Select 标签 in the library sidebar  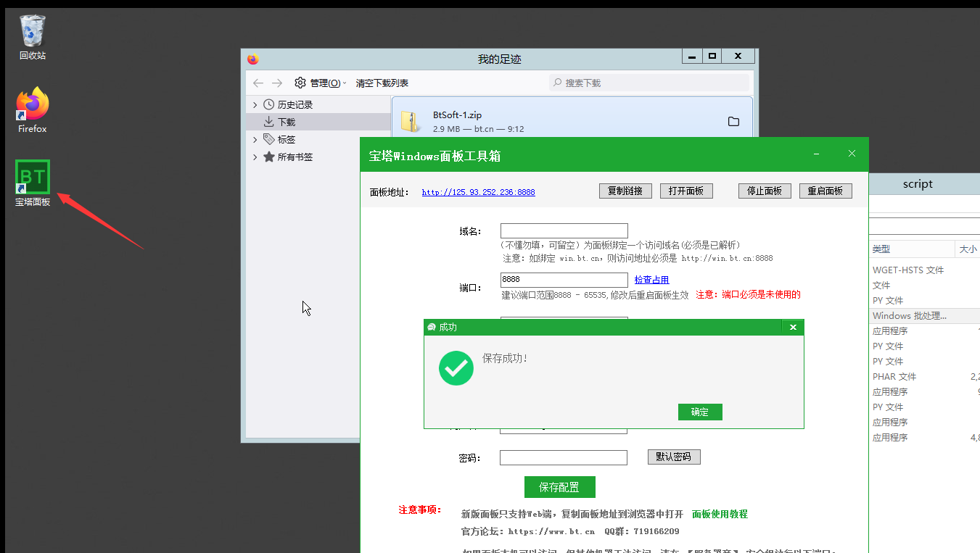[x=287, y=139]
